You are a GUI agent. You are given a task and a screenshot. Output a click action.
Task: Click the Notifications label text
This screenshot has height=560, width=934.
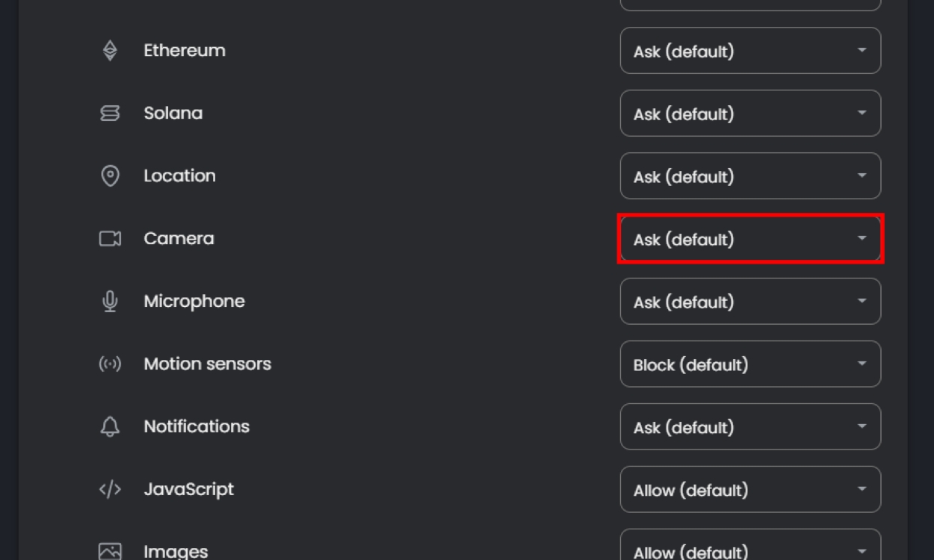point(197,427)
